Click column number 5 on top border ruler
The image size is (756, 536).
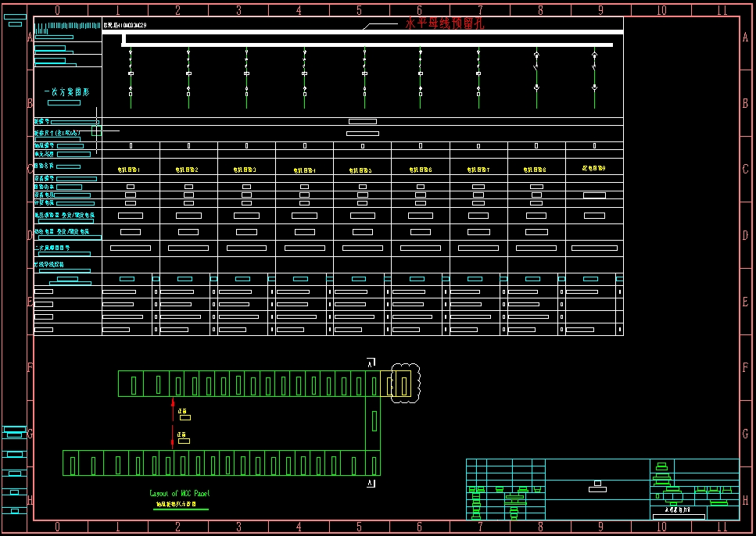coord(359,11)
